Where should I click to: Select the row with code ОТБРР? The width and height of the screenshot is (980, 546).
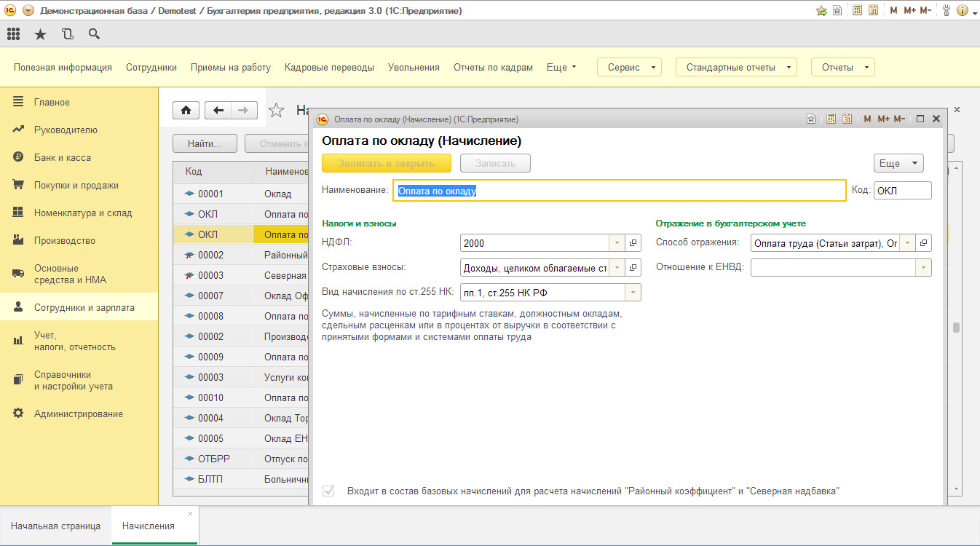point(240,459)
